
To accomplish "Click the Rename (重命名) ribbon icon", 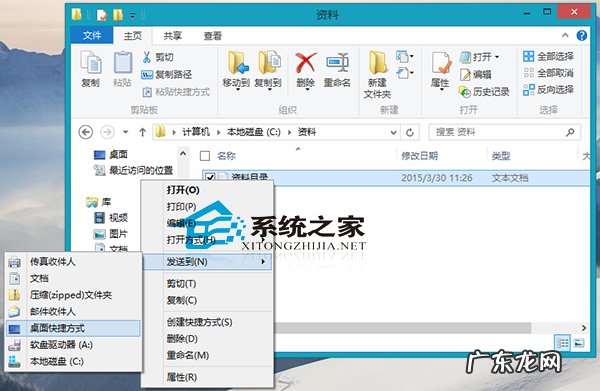I will (337, 63).
